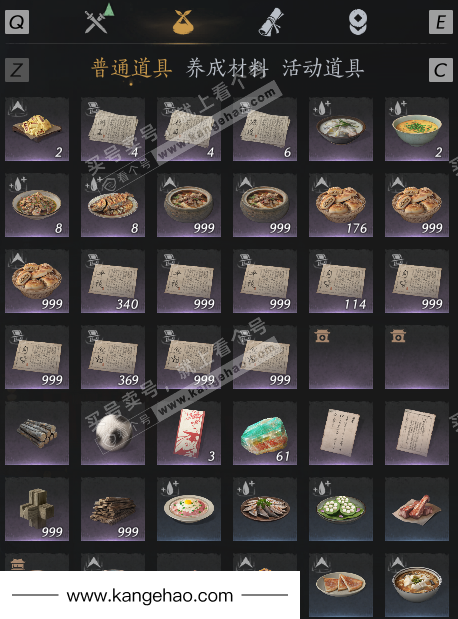Select the recipe sheet showing 114
The image size is (458, 619).
[x=341, y=281]
